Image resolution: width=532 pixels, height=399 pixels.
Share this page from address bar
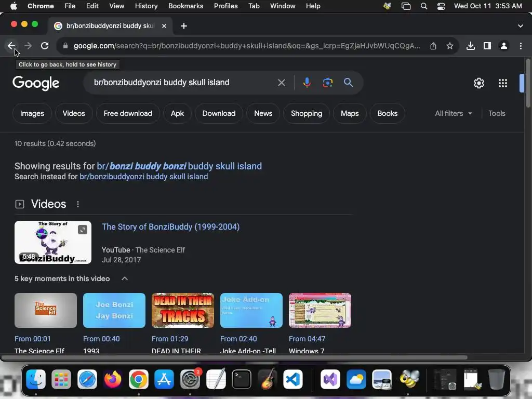point(433,46)
